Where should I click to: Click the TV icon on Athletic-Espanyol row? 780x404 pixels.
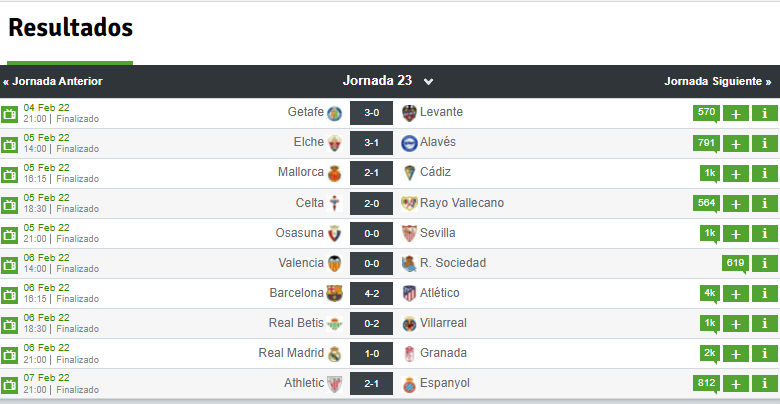pyautogui.click(x=9, y=384)
